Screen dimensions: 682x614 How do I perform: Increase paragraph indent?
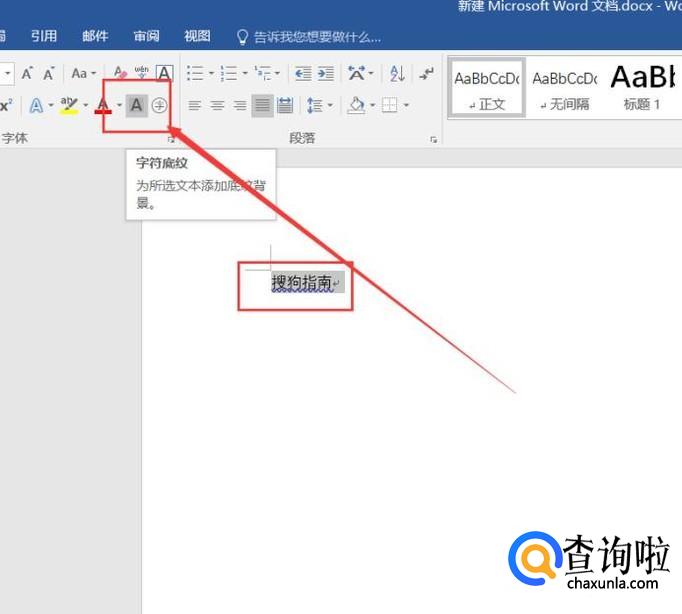[x=326, y=73]
